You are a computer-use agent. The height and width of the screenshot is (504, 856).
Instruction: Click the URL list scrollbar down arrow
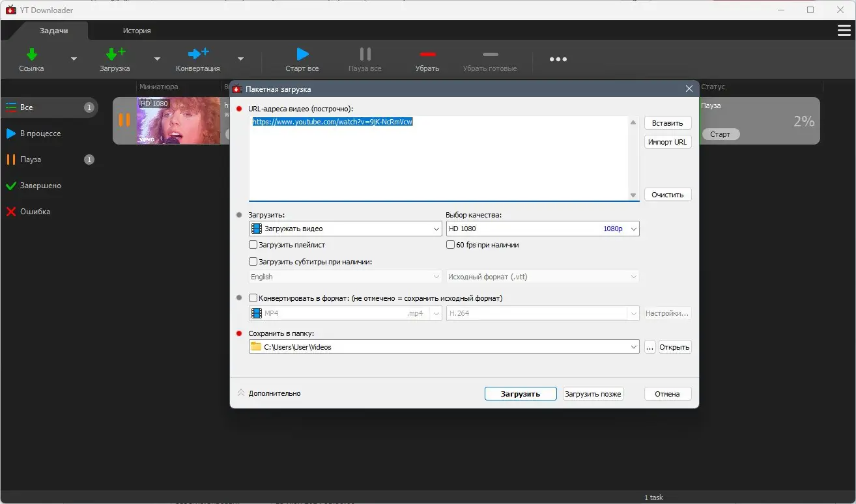pyautogui.click(x=633, y=195)
